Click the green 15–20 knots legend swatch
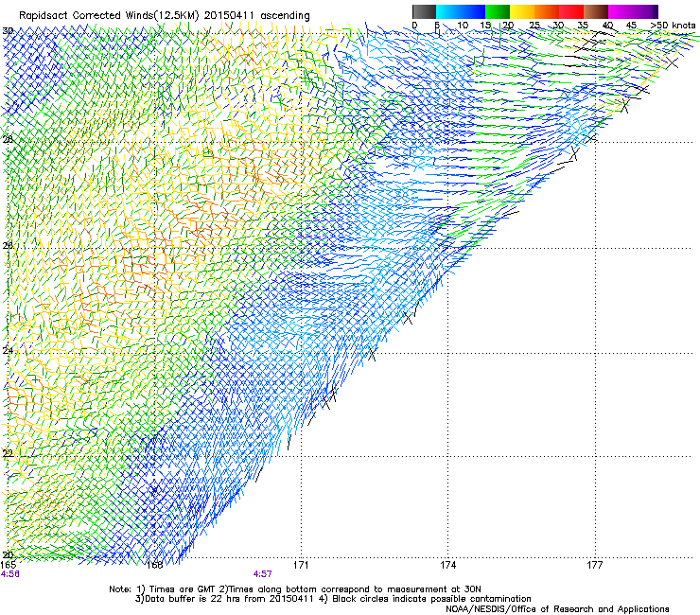Image resolution: width=700 pixels, height=615 pixels. pos(498,11)
